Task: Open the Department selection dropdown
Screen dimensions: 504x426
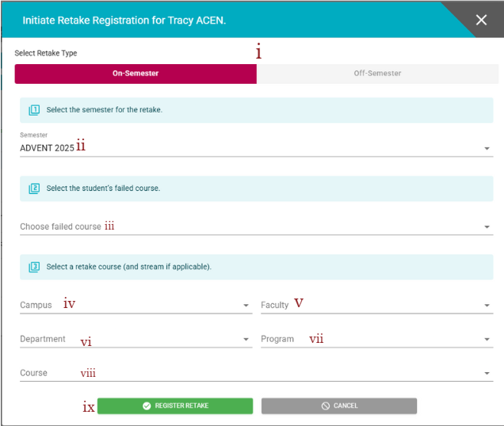Action: (135, 339)
